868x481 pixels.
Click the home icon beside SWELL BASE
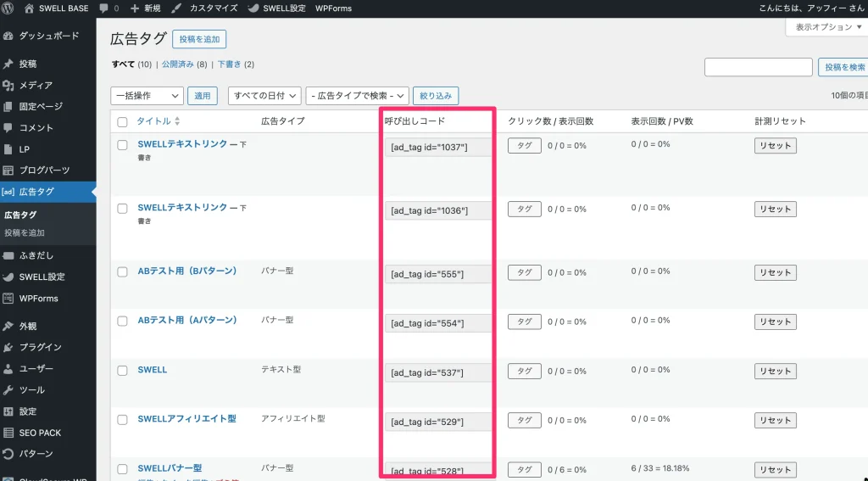30,8
